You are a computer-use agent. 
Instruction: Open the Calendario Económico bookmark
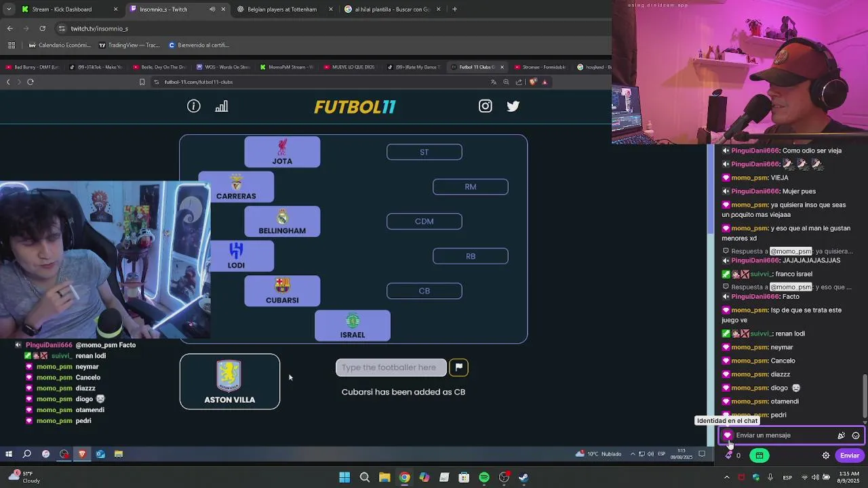coord(60,45)
